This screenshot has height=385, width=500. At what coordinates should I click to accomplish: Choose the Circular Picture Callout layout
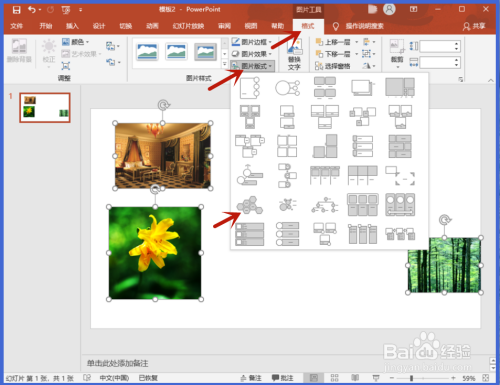pos(288,88)
